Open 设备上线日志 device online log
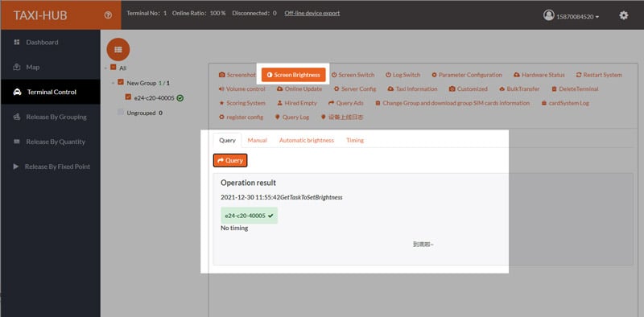This screenshot has width=644, height=317. tap(342, 117)
